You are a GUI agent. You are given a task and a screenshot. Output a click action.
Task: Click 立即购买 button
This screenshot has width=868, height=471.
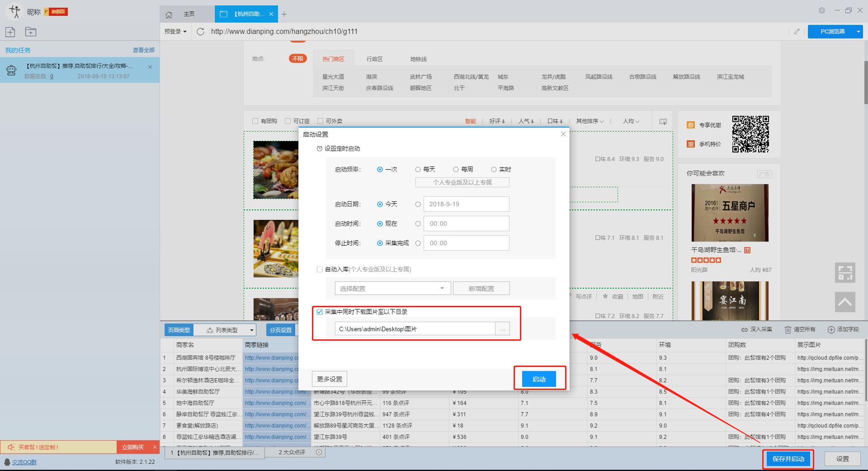click(133, 447)
